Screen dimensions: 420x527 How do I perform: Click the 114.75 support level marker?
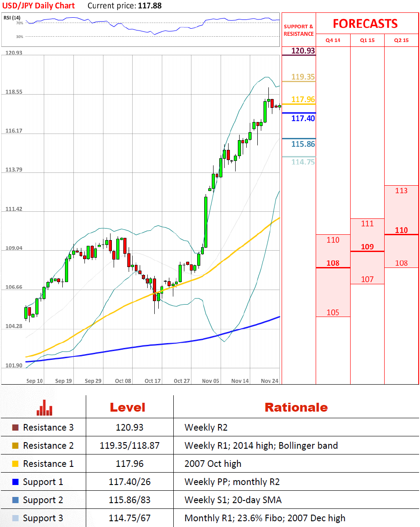[x=303, y=162]
